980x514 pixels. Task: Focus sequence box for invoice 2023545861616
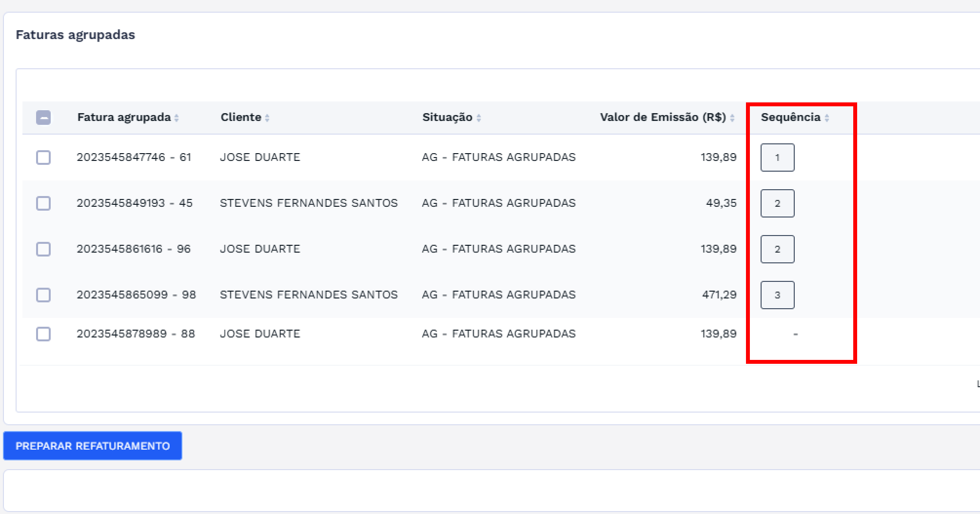[777, 249]
